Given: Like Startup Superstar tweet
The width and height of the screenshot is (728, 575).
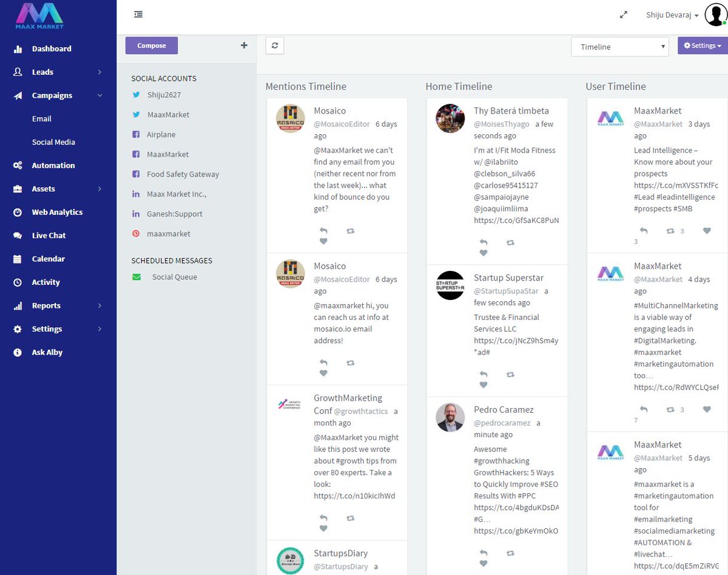Looking at the screenshot, I should point(484,385).
